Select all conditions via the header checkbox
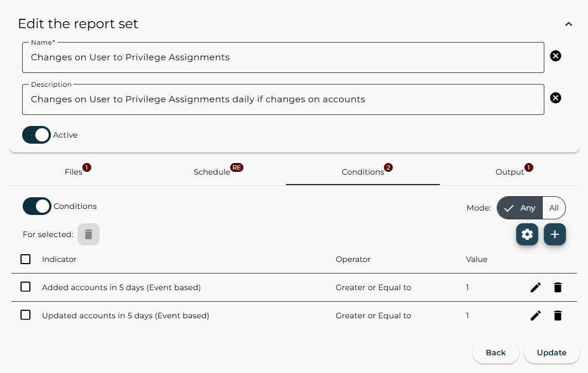 tap(25, 259)
